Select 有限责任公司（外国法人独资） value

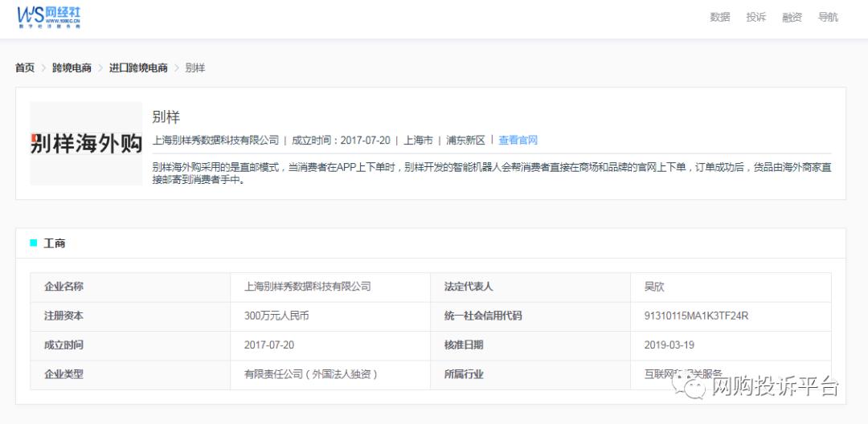311,375
